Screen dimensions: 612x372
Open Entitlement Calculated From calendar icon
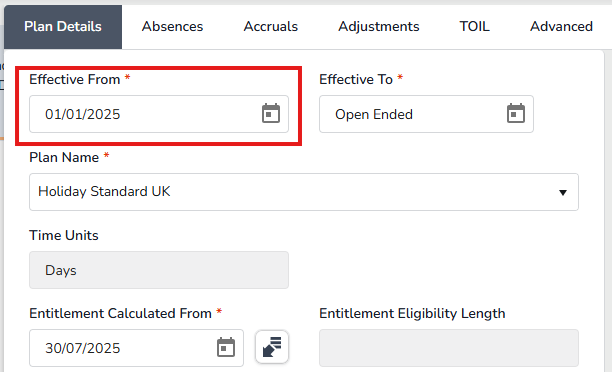[x=226, y=347]
